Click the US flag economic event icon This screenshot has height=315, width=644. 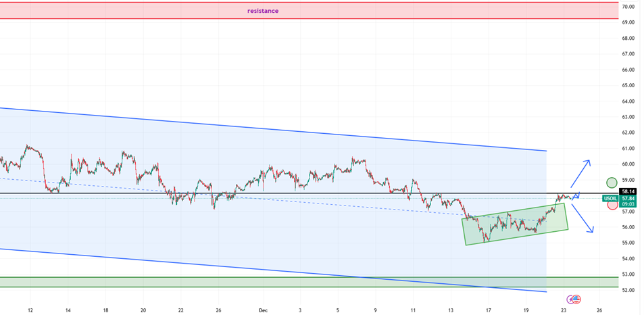coord(576,298)
